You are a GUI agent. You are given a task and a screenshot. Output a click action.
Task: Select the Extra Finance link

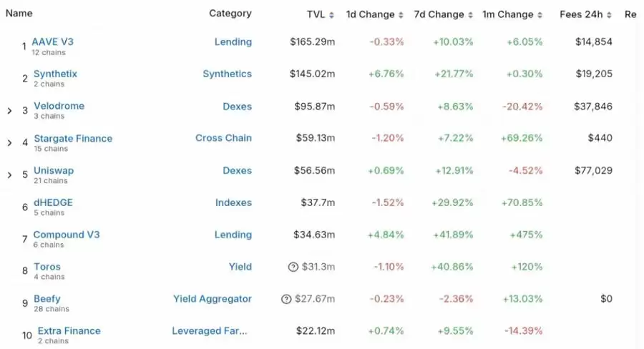(69, 330)
